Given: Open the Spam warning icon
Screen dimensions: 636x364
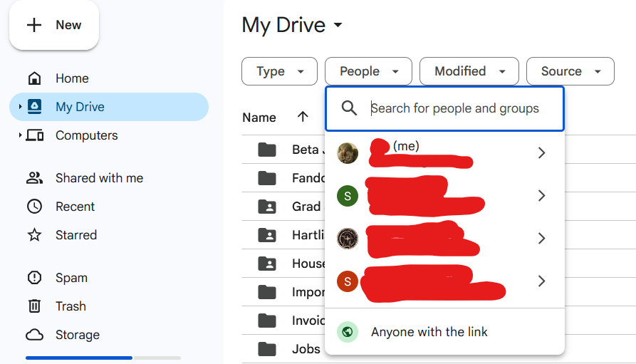Looking at the screenshot, I should coord(34,278).
